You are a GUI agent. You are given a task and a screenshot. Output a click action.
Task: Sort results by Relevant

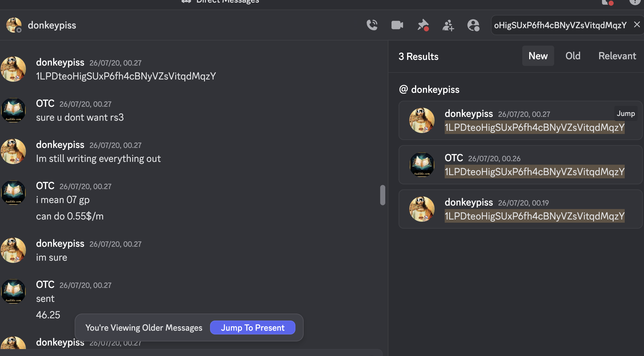coord(617,56)
